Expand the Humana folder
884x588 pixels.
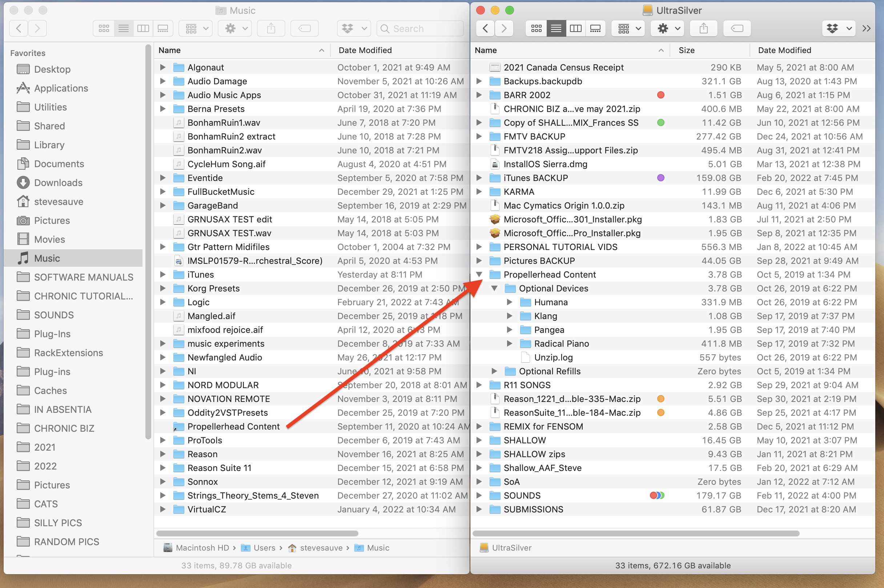(x=509, y=302)
